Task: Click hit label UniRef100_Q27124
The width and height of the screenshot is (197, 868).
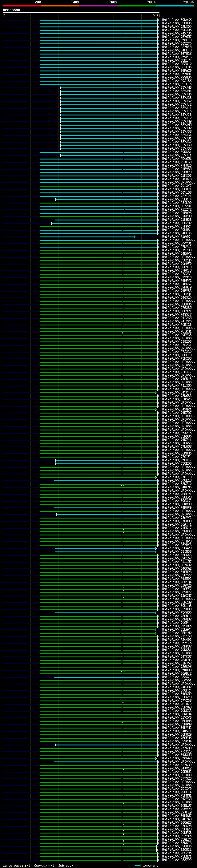Action: (x=177, y=196)
